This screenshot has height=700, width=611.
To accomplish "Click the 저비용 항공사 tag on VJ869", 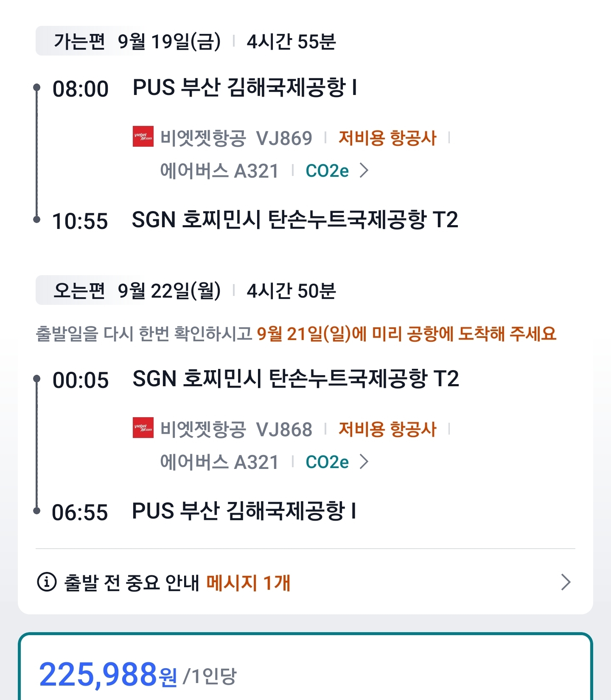I will (x=387, y=138).
